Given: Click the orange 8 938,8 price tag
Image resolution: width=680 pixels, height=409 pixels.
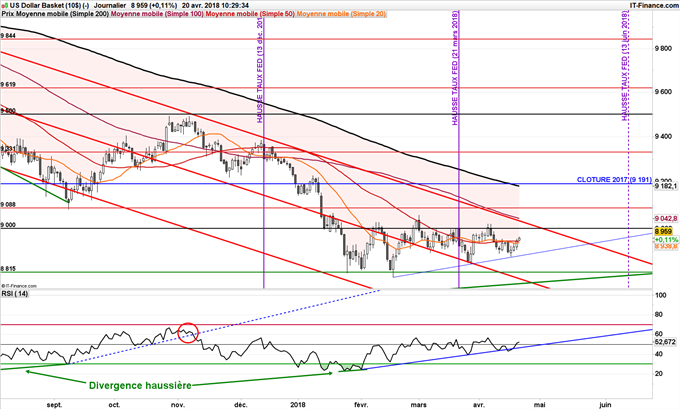Looking at the screenshot, I should [666, 246].
